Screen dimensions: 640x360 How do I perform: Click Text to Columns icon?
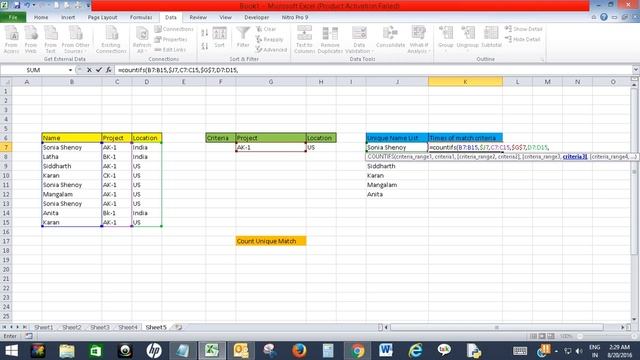(304, 39)
